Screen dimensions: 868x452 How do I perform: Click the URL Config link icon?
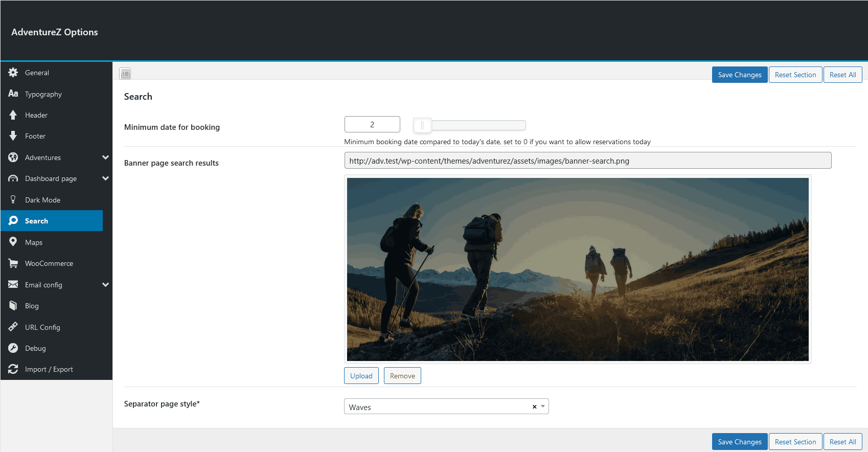tap(13, 327)
